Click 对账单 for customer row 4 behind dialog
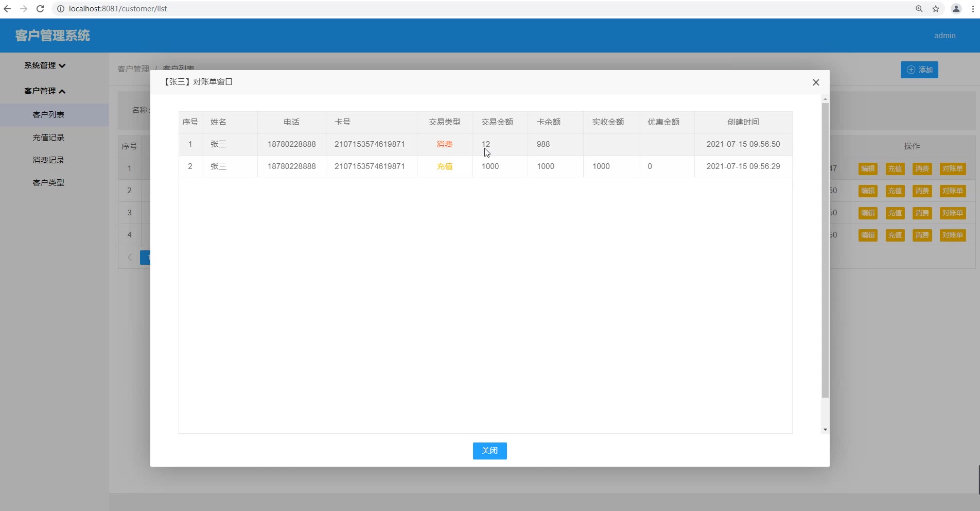Screen dimensions: 980x511 tap(952, 235)
